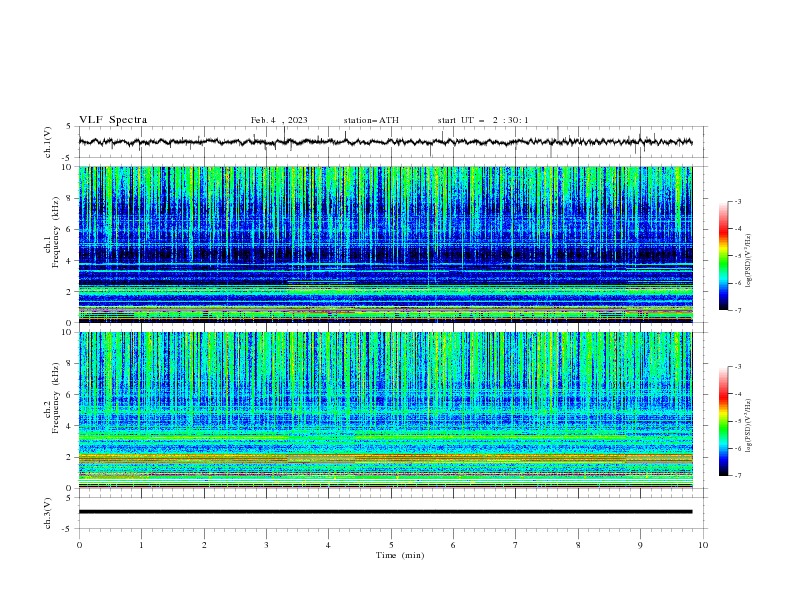Select the "start UT = 2 :30: 1" text

tap(483, 120)
